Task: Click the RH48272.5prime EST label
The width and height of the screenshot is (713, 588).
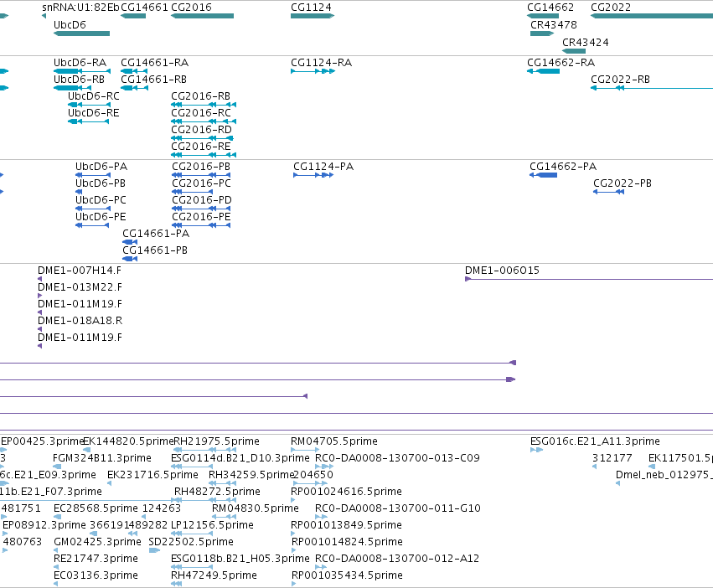Action: (x=217, y=492)
